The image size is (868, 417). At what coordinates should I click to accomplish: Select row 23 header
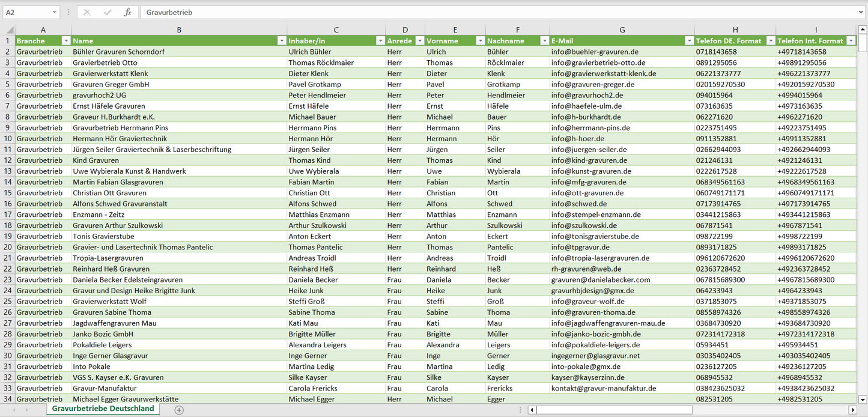pos(7,279)
